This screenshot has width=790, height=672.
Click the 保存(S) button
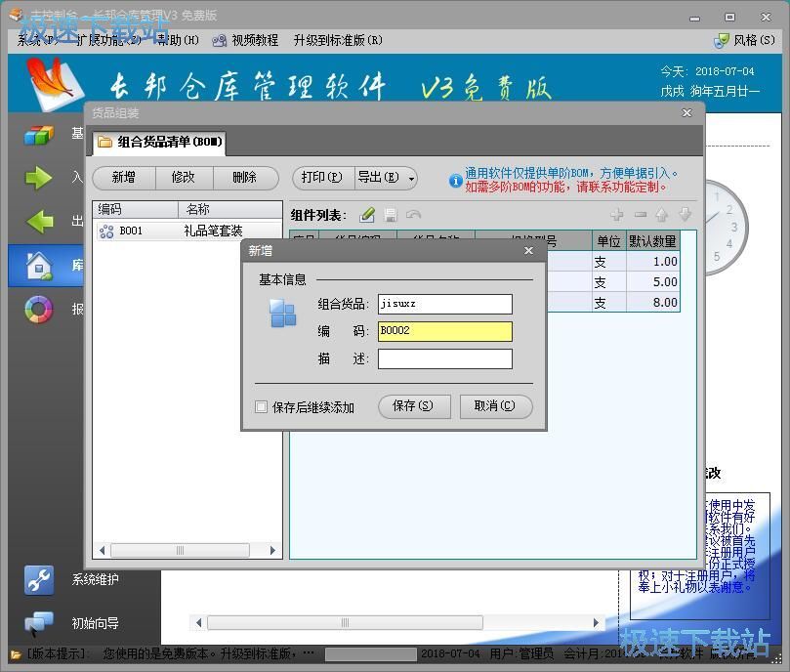[413, 405]
